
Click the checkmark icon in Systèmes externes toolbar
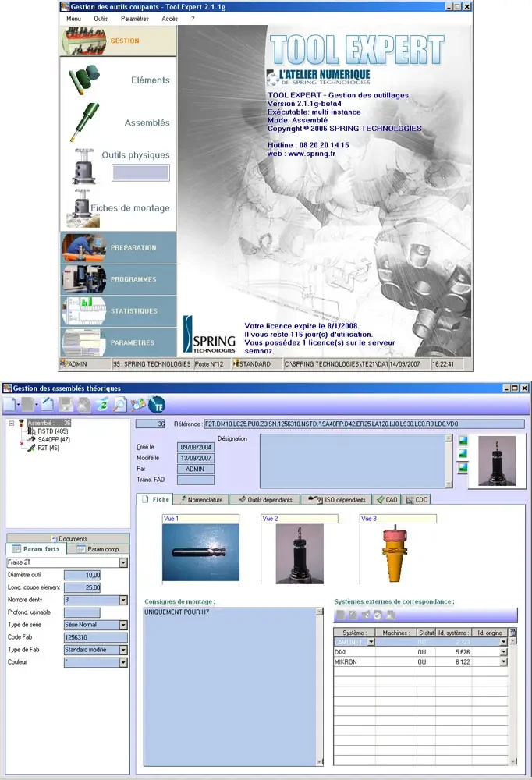pyautogui.click(x=378, y=615)
